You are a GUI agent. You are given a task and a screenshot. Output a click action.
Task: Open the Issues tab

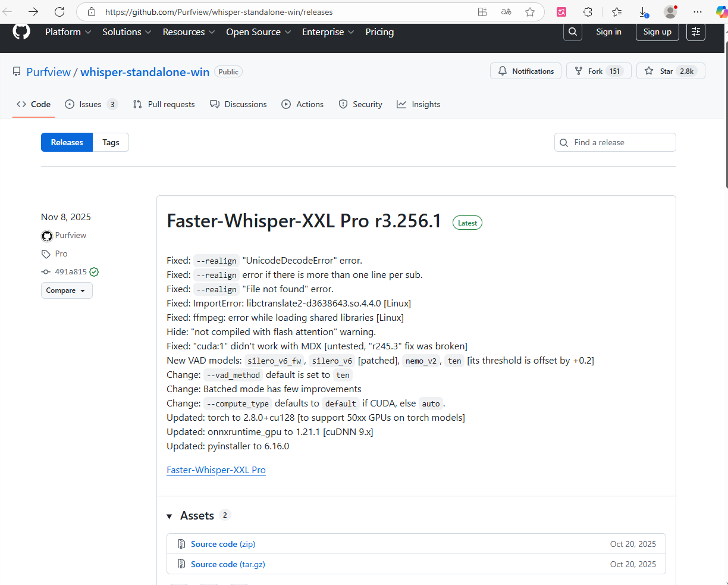(90, 105)
